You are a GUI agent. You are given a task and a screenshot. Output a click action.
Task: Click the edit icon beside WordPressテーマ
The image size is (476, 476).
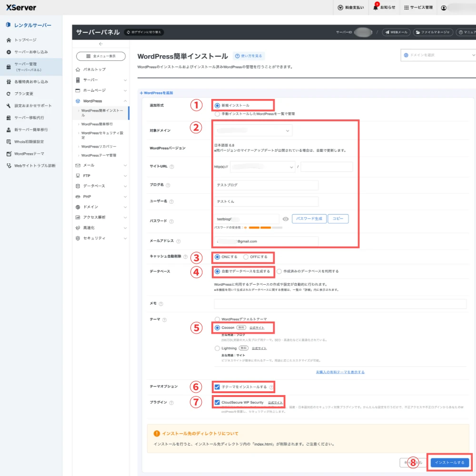pyautogui.click(x=9, y=154)
